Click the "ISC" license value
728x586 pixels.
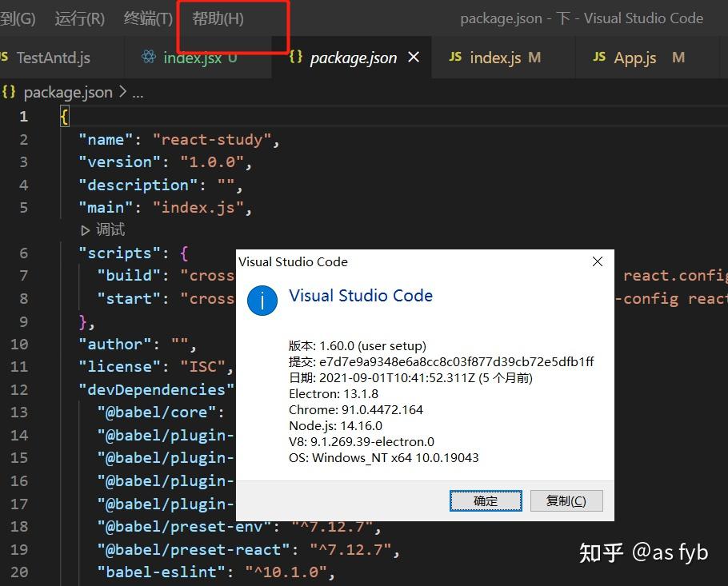[203, 367]
